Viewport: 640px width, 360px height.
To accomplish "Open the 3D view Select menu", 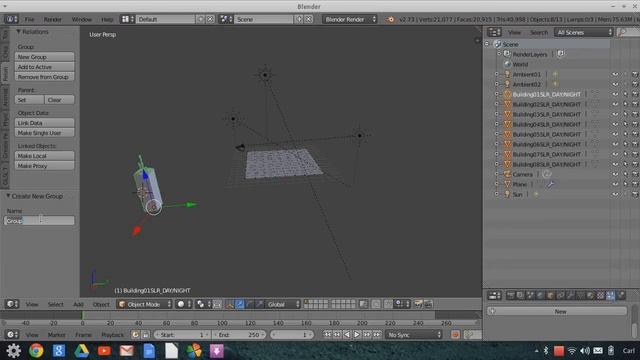I will [56, 304].
